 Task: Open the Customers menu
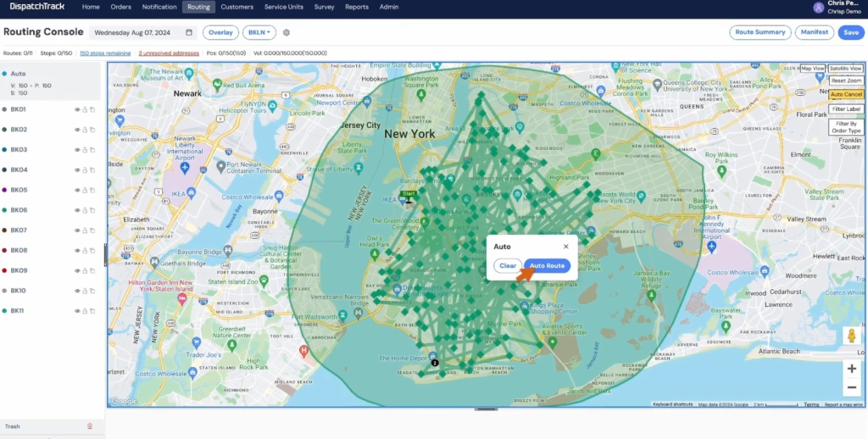pos(237,7)
